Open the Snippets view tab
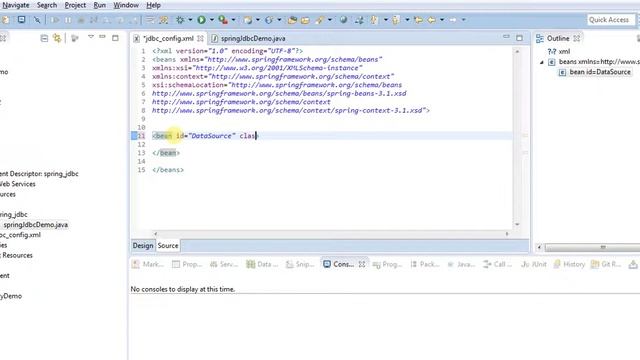 (300, 264)
